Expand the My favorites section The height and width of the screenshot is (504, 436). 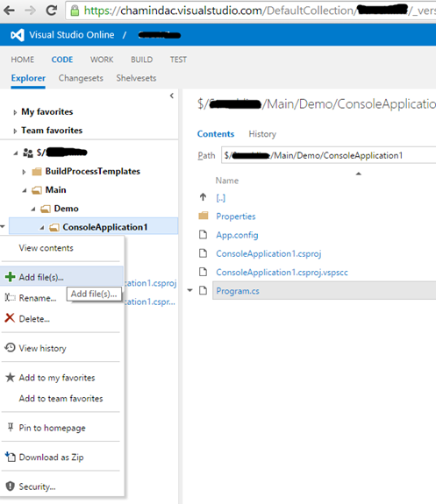[15, 112]
